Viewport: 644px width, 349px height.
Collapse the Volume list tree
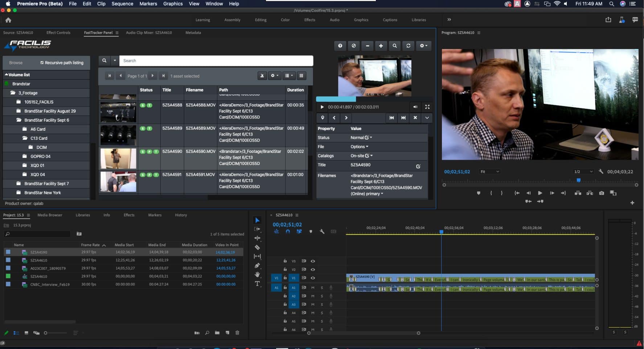click(x=6, y=75)
